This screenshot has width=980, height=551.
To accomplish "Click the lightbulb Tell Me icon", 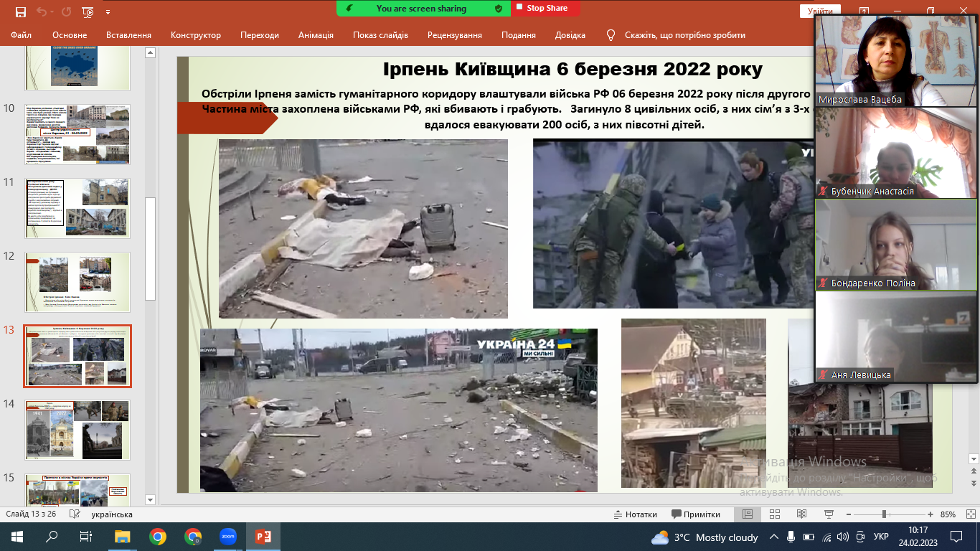I will [611, 35].
